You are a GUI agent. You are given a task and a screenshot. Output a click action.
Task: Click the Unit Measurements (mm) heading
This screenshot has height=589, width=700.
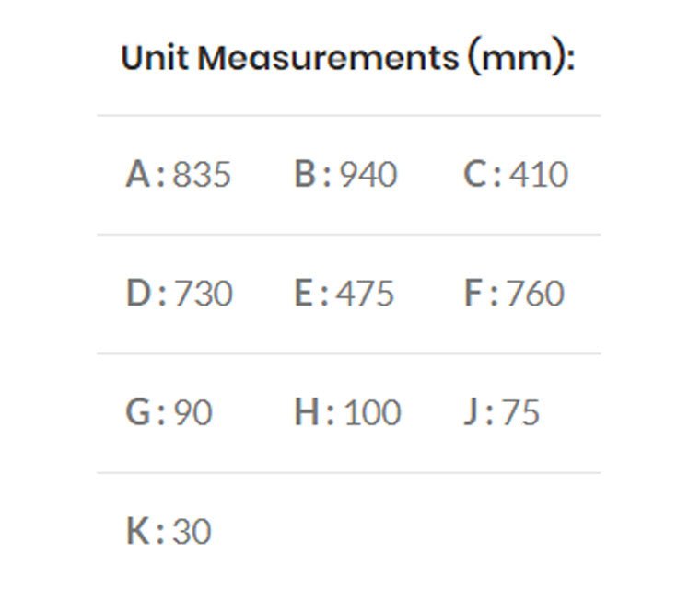click(x=348, y=59)
